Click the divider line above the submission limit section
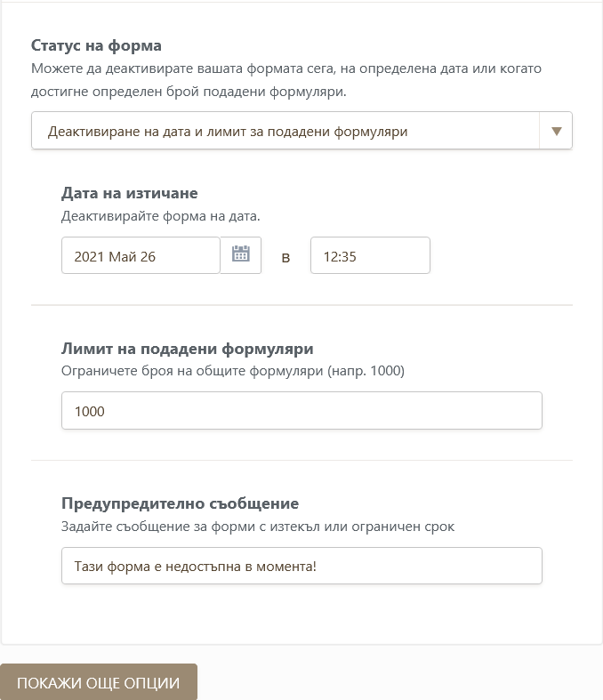 point(301,305)
